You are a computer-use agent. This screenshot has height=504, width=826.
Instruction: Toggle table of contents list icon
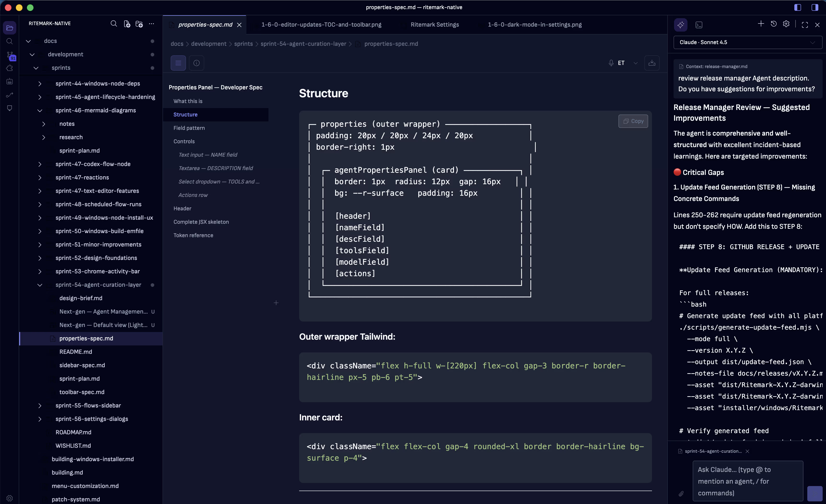pyautogui.click(x=178, y=63)
